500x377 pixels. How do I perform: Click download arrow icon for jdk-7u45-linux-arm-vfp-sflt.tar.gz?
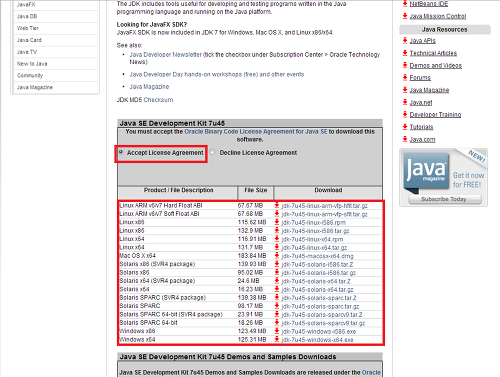point(277,214)
